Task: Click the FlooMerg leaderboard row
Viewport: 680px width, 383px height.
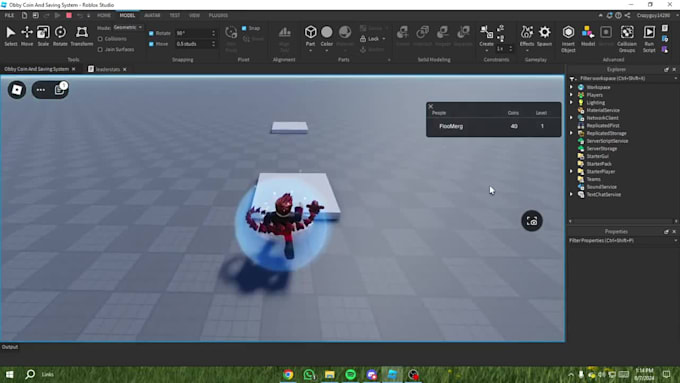Action: 494,126
